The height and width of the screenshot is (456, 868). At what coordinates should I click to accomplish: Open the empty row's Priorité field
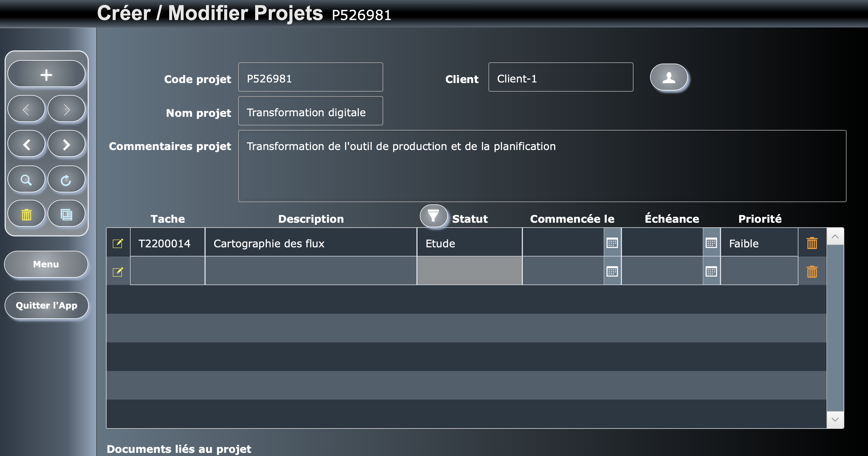[759, 271]
